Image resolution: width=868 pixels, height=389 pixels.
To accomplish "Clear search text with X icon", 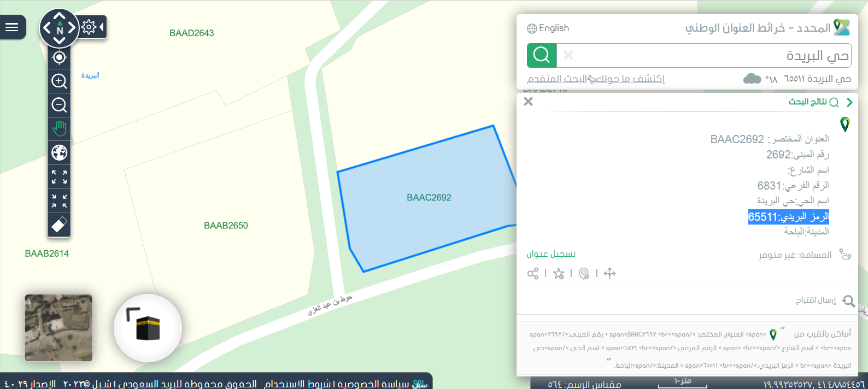I will click(568, 55).
